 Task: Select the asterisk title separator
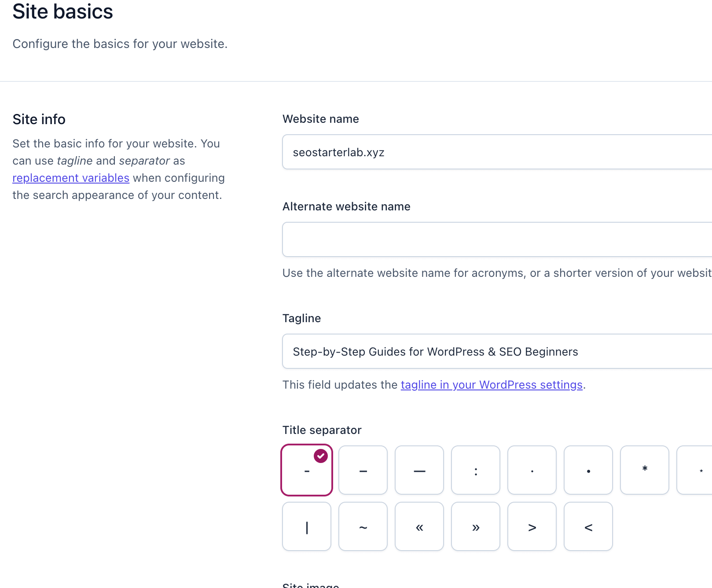(645, 470)
